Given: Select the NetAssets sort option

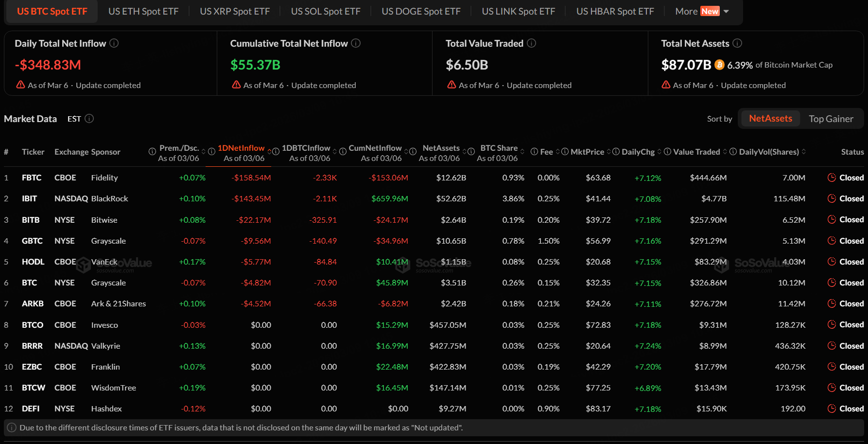Looking at the screenshot, I should click(770, 119).
